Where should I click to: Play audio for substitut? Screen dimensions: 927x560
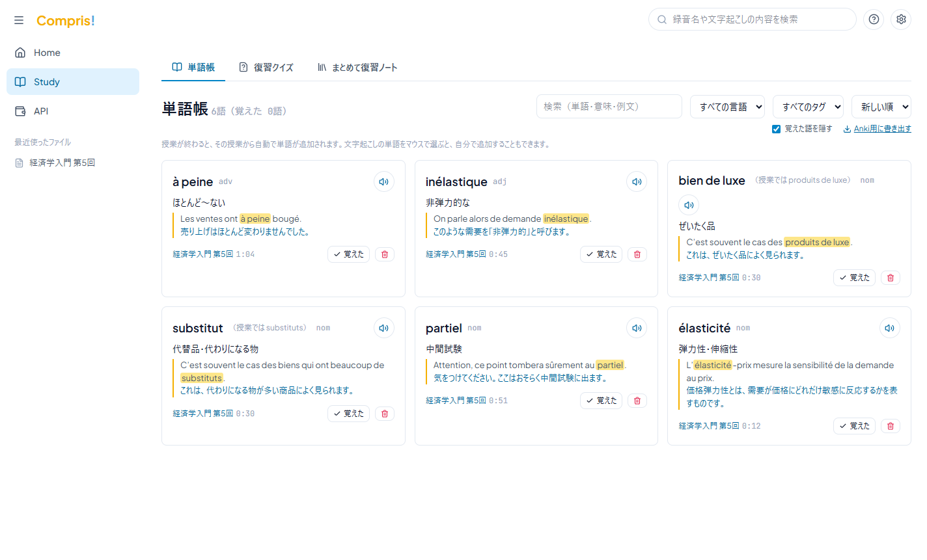click(384, 328)
